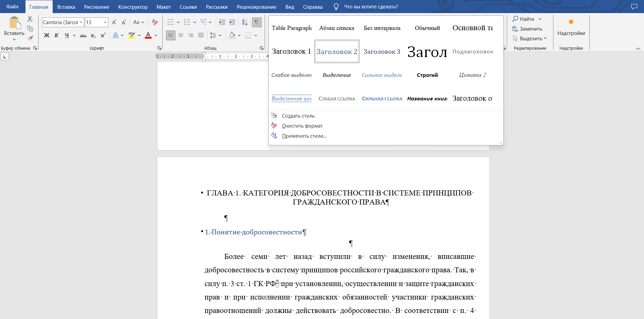Screen dimensions: 644x319
Task: Click Найти search button
Action: click(523, 19)
